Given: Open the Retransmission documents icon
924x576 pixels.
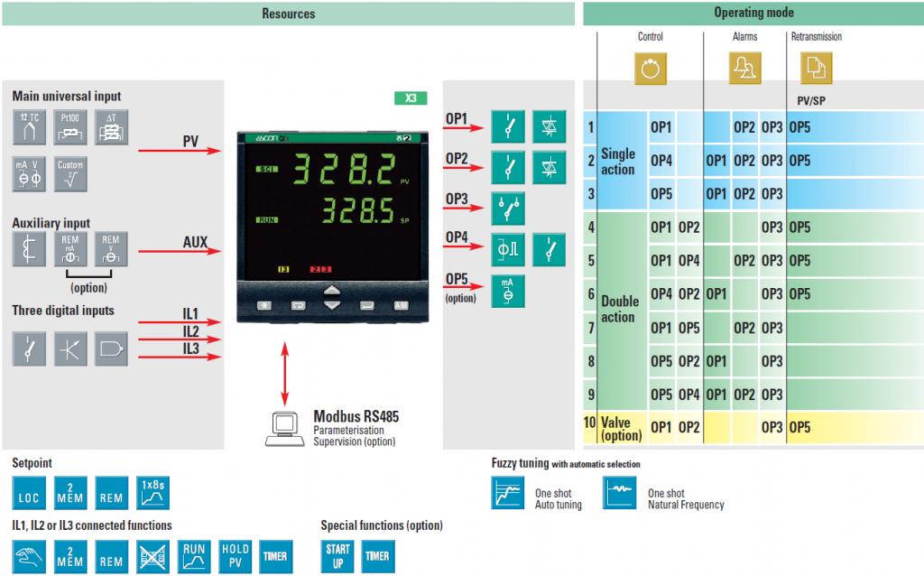Looking at the screenshot, I should [x=816, y=69].
